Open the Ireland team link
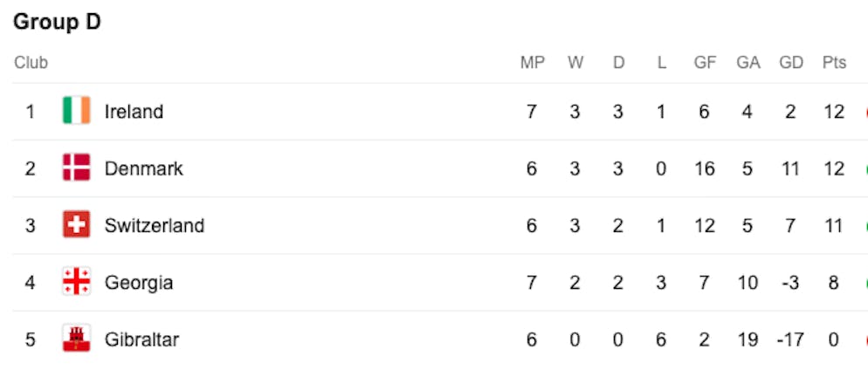 [x=134, y=112]
